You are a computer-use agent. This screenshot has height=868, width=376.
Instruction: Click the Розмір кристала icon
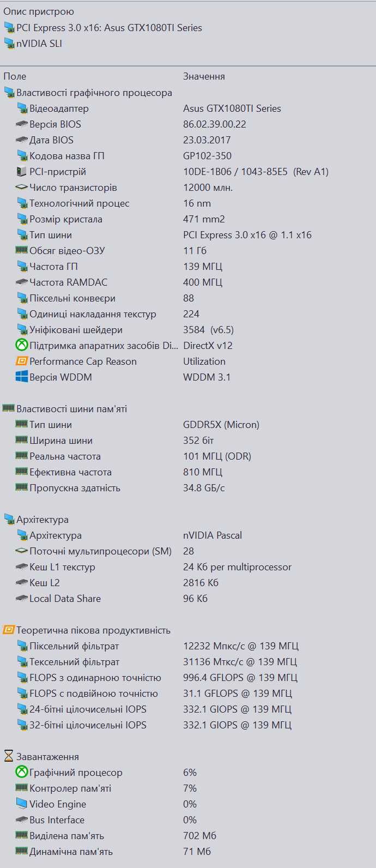point(22,219)
